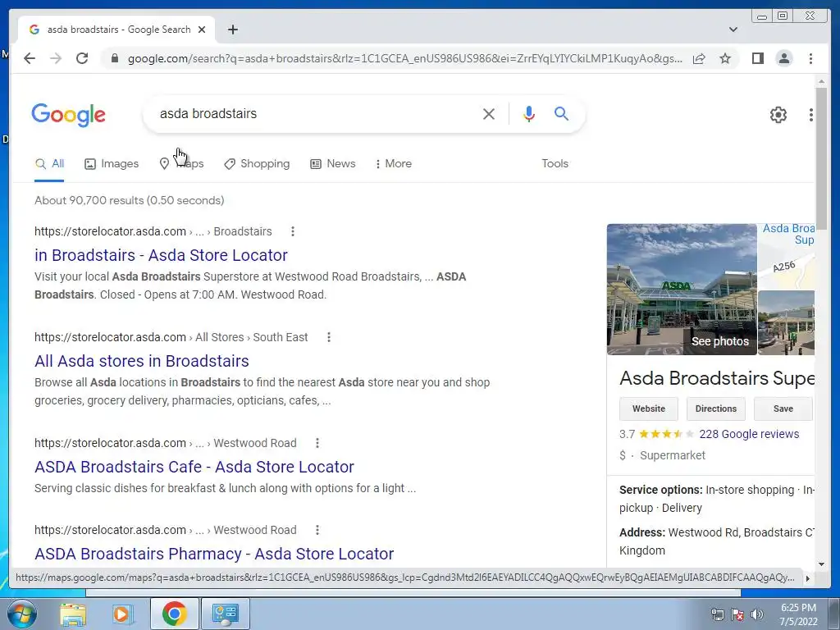Save the Asda Broadstairs place
The height and width of the screenshot is (630, 840).
point(783,409)
